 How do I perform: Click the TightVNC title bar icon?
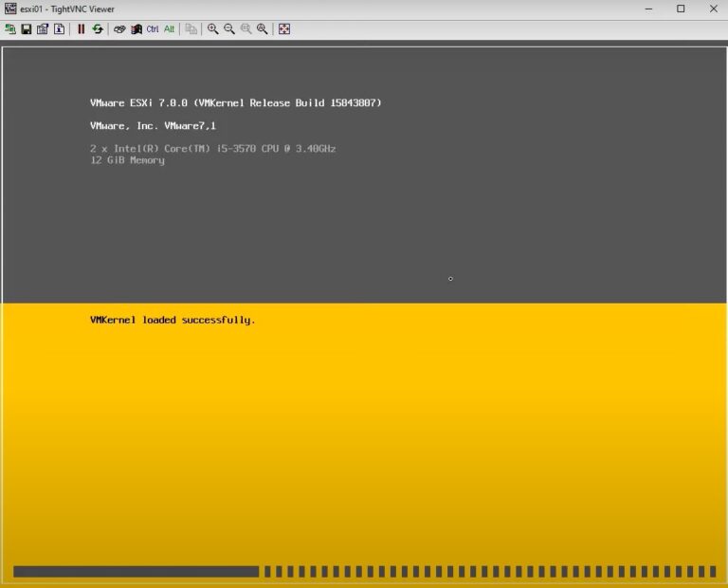point(10,9)
